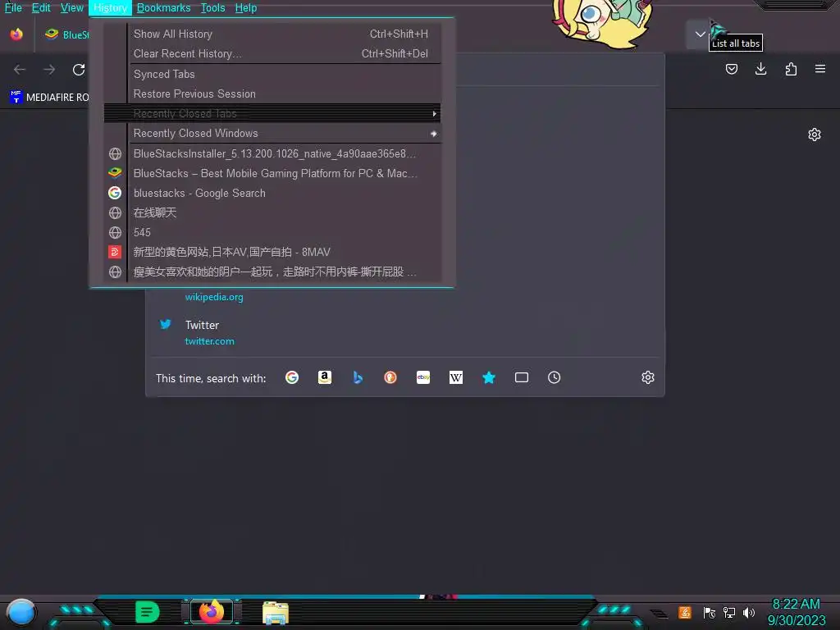Search open tabs with tab icon
840x630 pixels.
coord(521,377)
